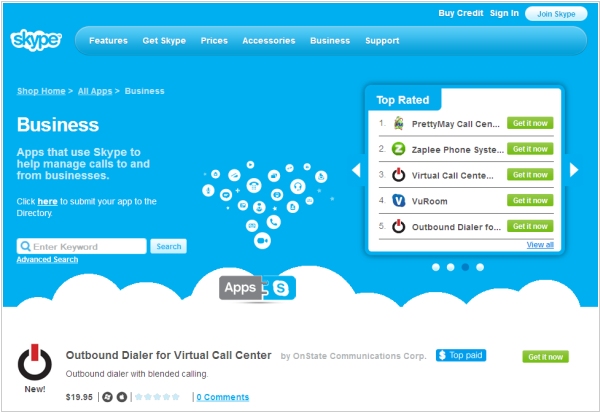The height and width of the screenshot is (412, 600).
Task: Go to next Top Rated panel with right arrow
Action: (x=574, y=170)
